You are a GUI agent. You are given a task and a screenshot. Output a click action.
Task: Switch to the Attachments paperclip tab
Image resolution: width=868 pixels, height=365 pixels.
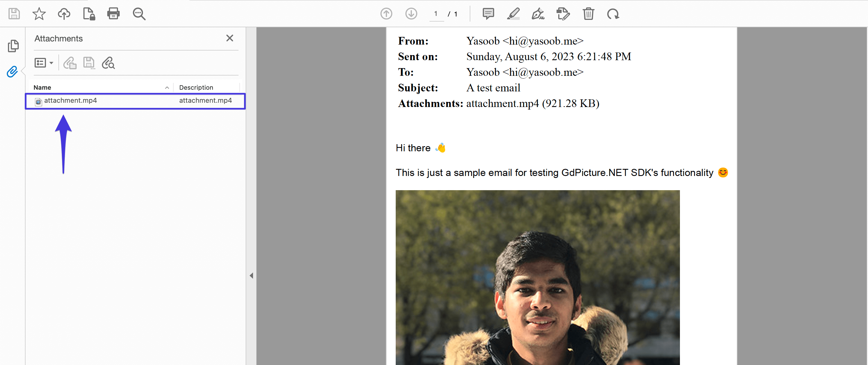(x=12, y=72)
